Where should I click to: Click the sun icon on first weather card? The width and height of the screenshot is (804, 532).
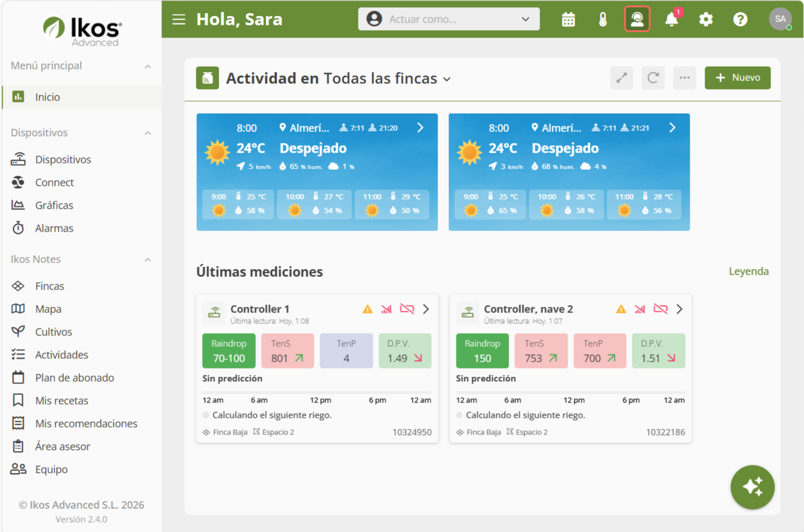tap(217, 152)
